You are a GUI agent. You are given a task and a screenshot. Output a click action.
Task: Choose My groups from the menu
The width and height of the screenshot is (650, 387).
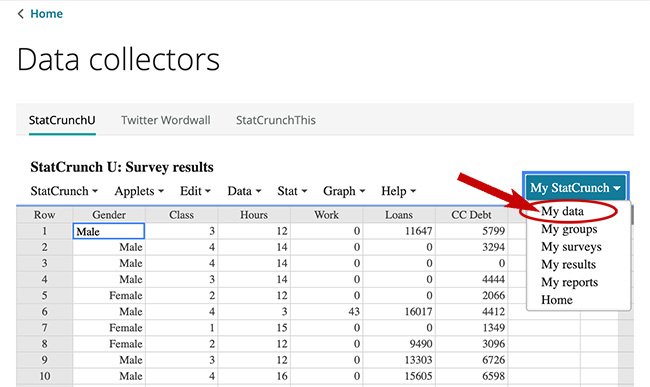569,229
